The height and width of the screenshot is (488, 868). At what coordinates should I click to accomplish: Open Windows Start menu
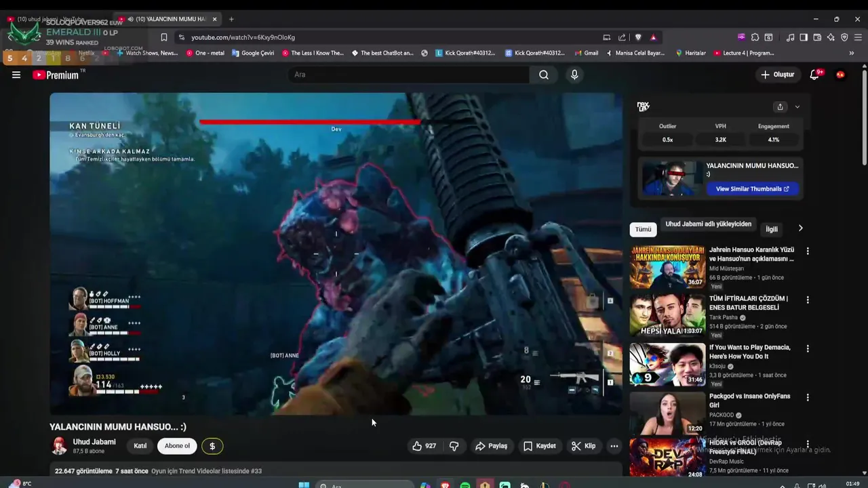click(x=304, y=484)
